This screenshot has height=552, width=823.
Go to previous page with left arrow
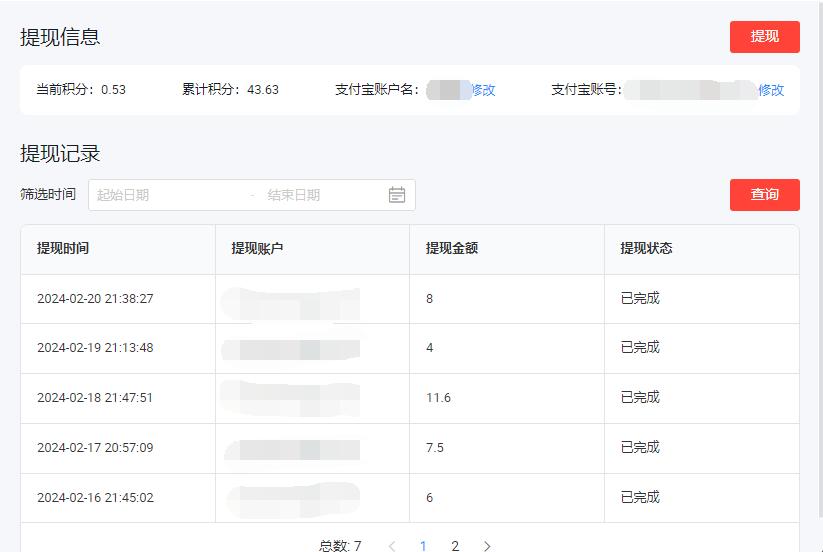point(392,546)
